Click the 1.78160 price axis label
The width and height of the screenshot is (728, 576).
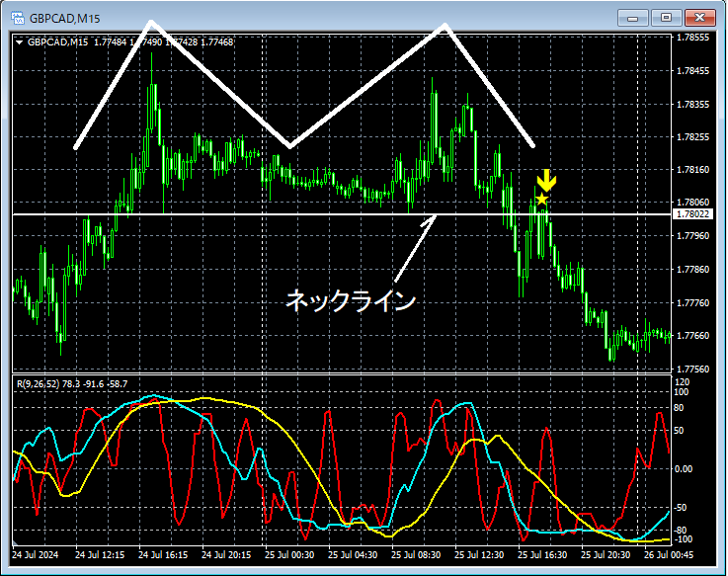[x=692, y=170]
